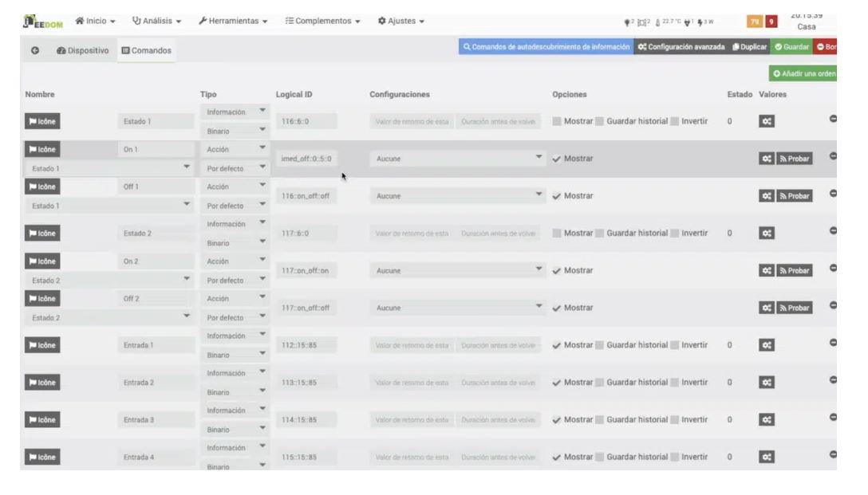Open gear settings for Entrada 4 row
Viewport: 868px width, 495px height.
pos(766,457)
